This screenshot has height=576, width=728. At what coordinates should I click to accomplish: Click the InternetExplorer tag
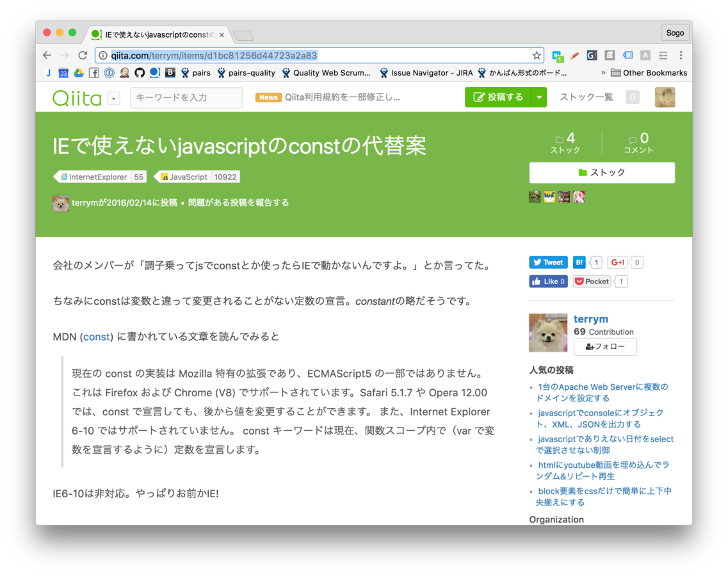click(100, 177)
